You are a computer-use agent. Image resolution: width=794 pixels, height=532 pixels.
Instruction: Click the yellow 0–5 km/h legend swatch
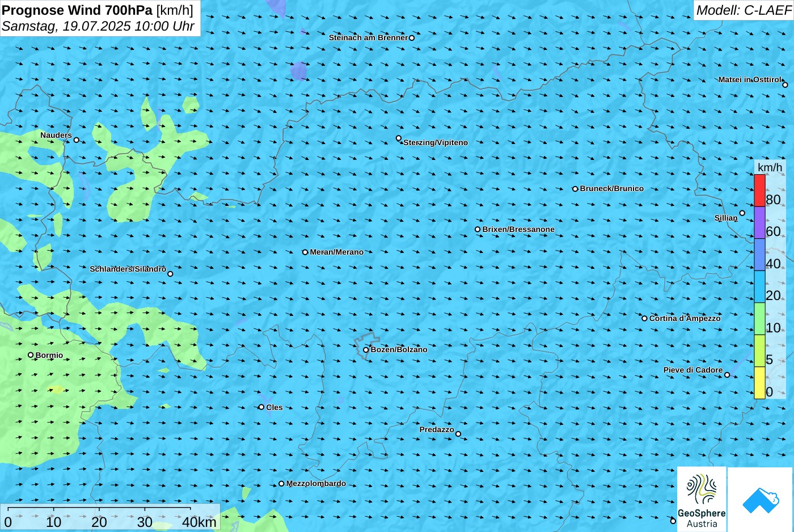(759, 383)
